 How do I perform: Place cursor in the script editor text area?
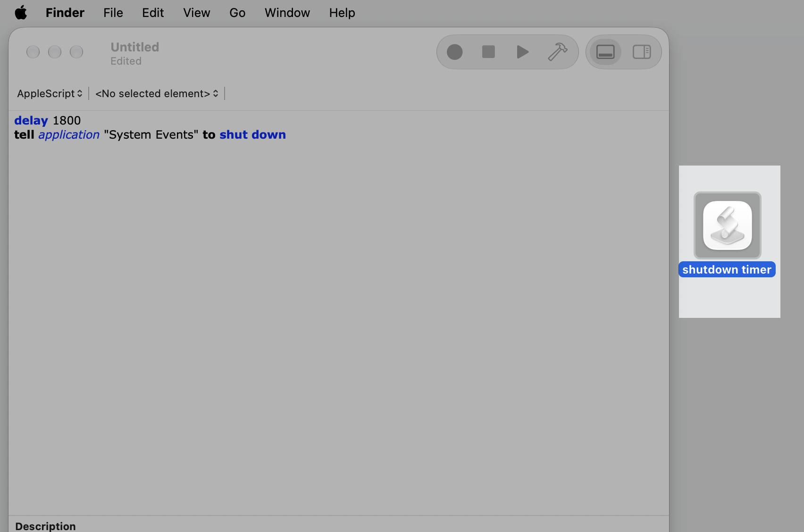338,313
